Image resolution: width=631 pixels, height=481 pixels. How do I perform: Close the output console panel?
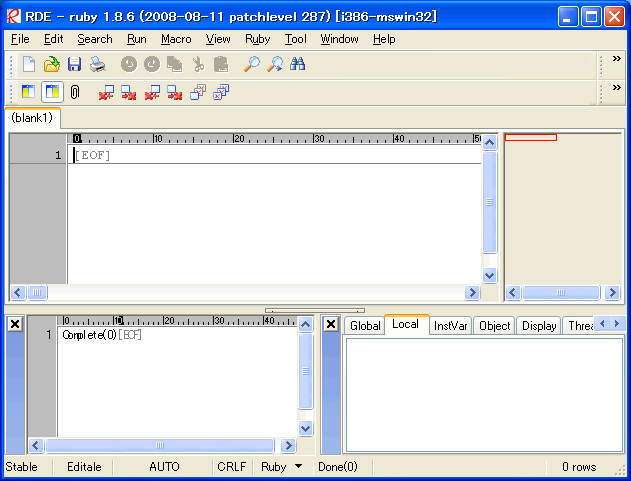coord(15,324)
